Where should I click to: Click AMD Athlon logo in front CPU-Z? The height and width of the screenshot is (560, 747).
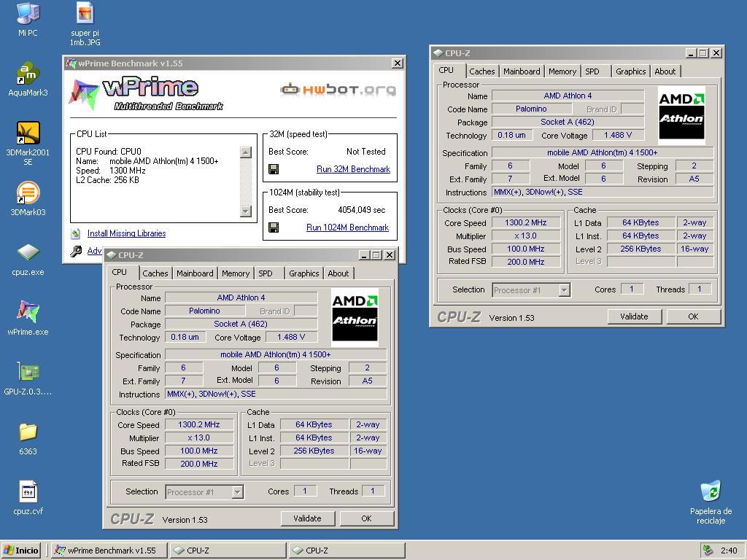point(355,317)
